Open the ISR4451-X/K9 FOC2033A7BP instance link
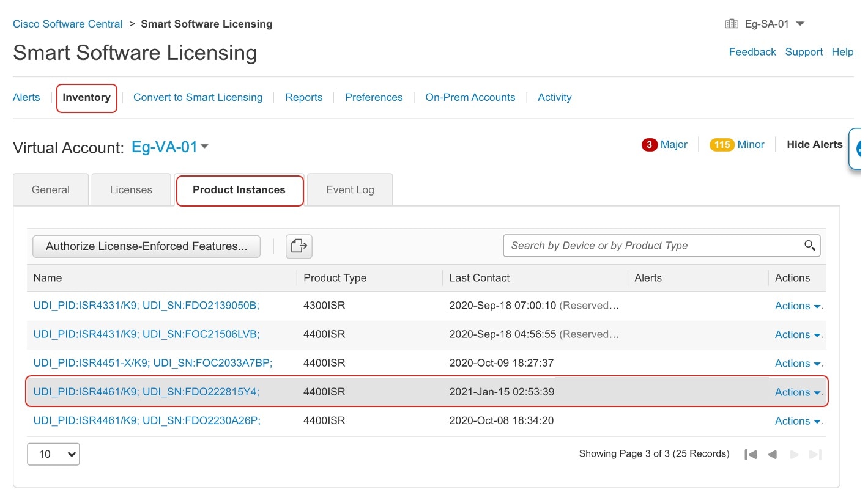 pos(153,363)
